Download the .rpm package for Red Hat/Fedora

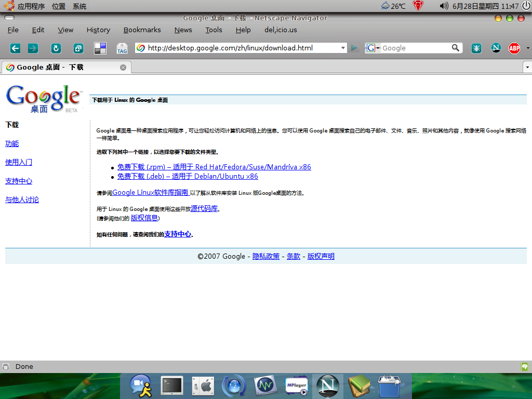point(214,167)
